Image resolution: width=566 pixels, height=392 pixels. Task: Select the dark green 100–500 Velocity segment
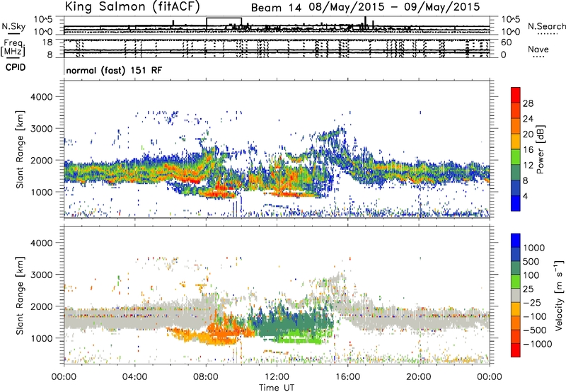[x=516, y=268]
